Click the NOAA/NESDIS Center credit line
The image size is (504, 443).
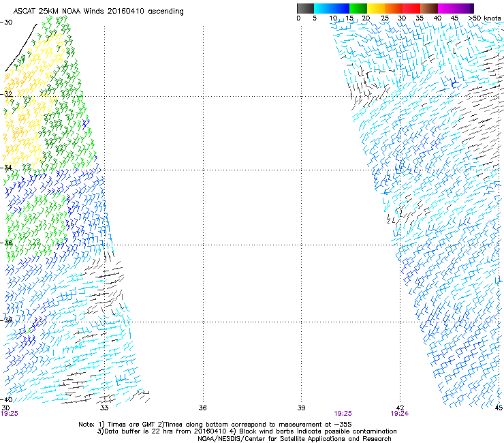point(294,439)
